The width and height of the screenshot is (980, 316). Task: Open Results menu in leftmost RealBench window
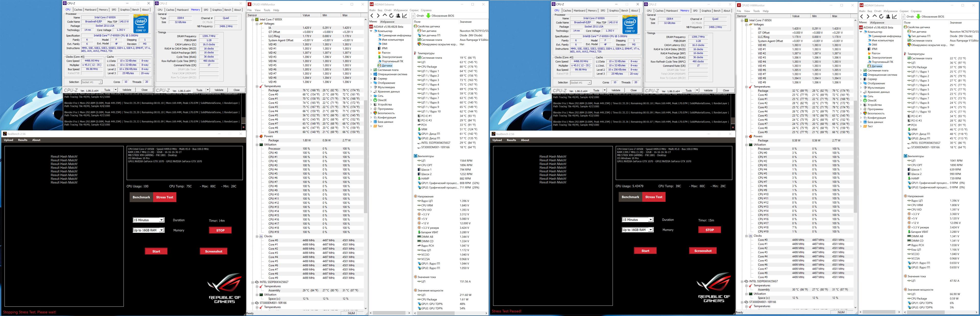[23, 140]
